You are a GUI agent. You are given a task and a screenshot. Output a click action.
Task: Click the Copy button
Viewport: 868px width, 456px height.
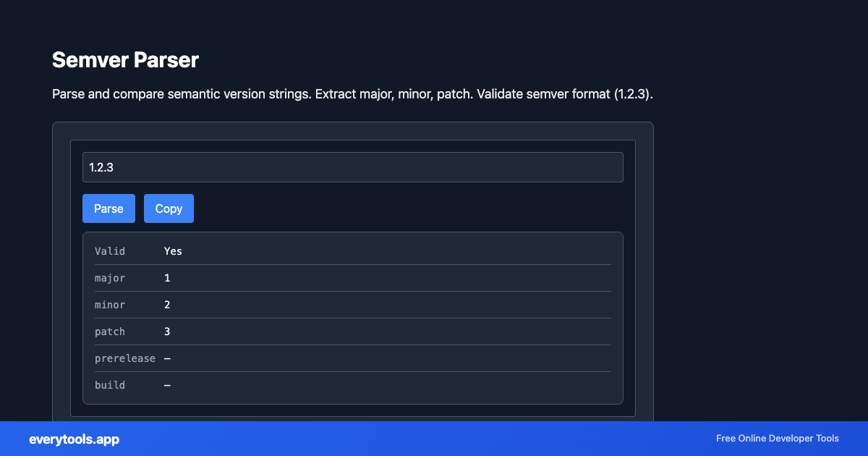pos(169,208)
